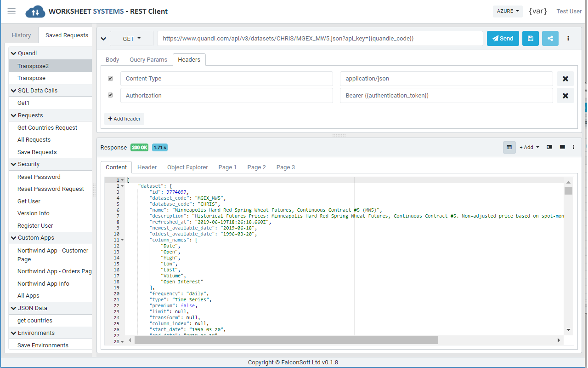Image resolution: width=588 pixels, height=368 pixels.
Task: Switch the response to table grid view
Action: [509, 147]
